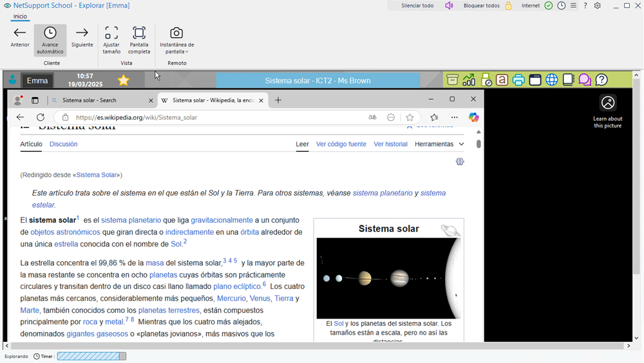644x363 pixels.
Task: Click the Emma student name label
Action: 37,80
